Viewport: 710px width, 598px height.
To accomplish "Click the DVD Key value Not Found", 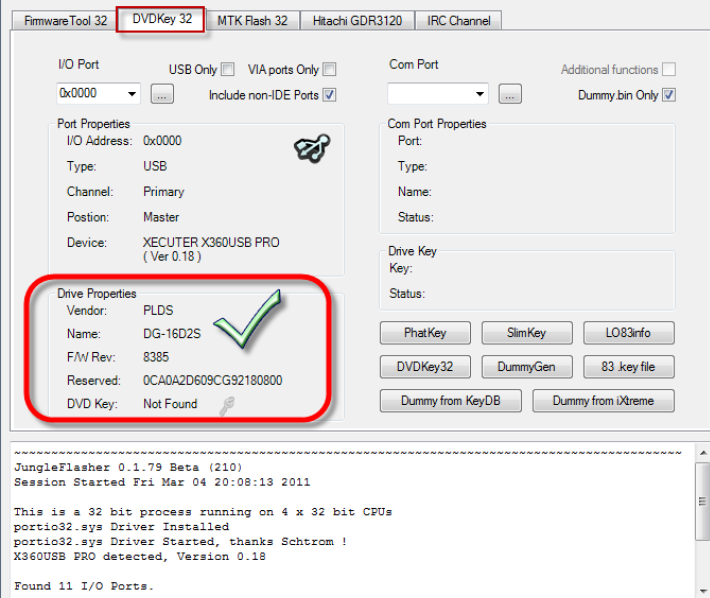I will pos(170,404).
